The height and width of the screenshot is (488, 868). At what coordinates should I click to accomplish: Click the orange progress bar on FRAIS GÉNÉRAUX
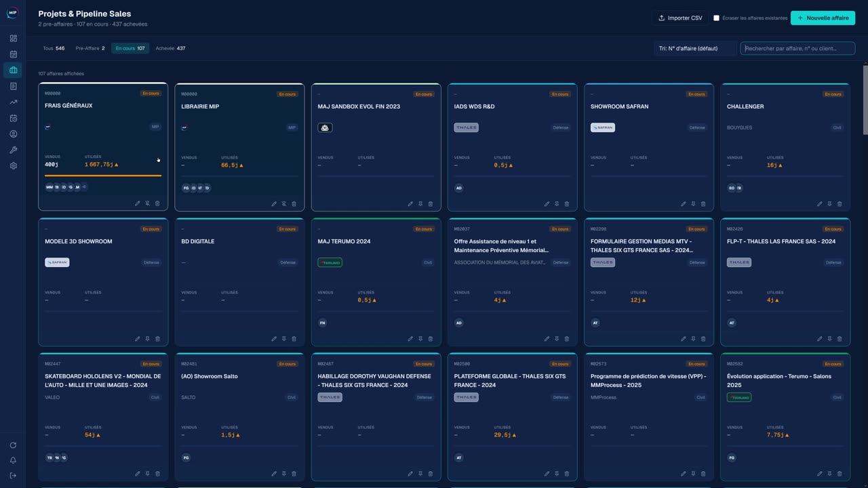pyautogui.click(x=103, y=176)
